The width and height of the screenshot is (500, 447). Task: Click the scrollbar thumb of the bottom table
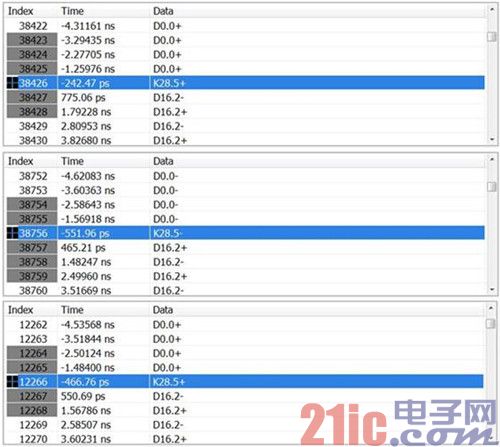(x=490, y=323)
